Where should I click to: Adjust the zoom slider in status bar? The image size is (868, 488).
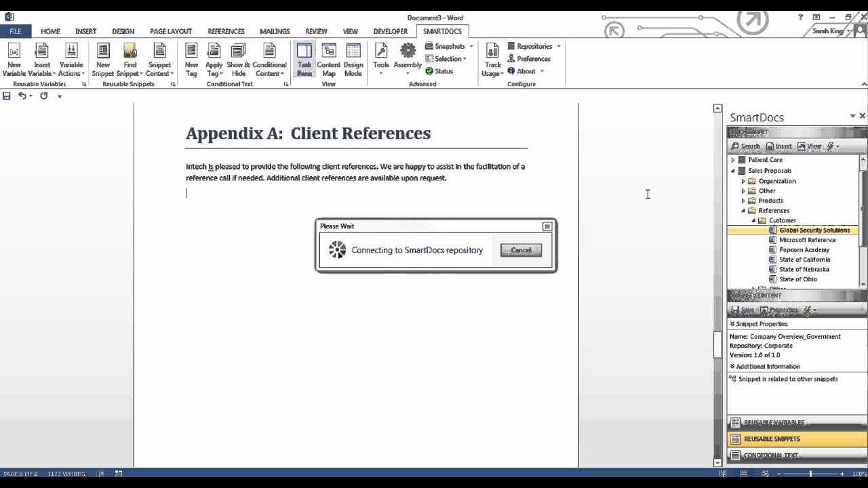pos(810,474)
